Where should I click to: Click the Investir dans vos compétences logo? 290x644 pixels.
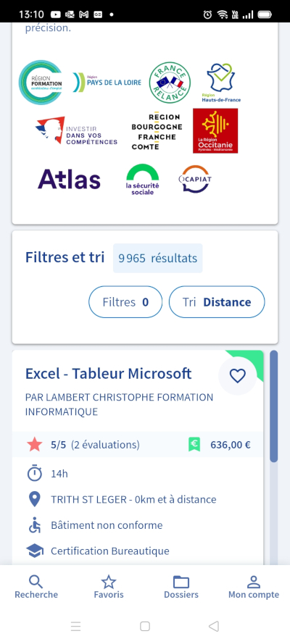[76, 130]
